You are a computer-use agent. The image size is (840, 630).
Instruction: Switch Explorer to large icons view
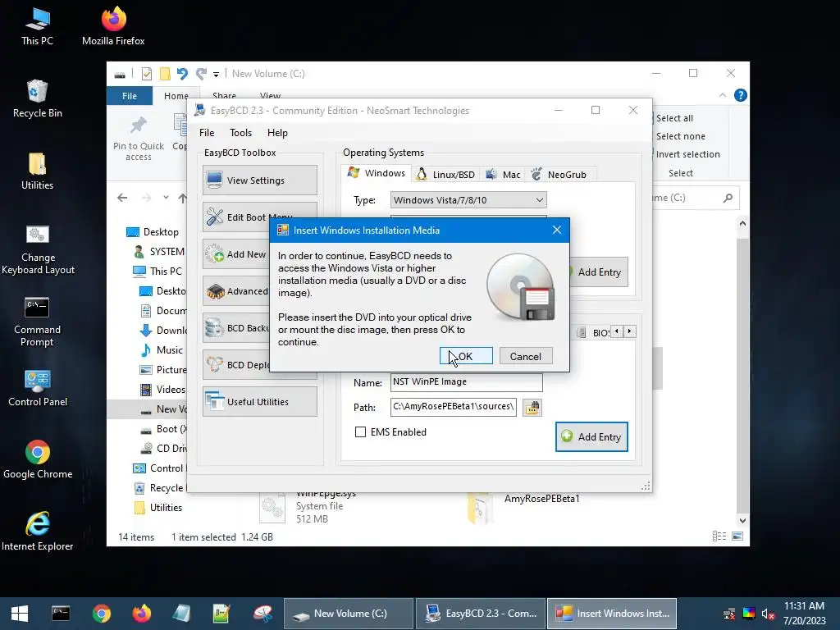(x=737, y=536)
